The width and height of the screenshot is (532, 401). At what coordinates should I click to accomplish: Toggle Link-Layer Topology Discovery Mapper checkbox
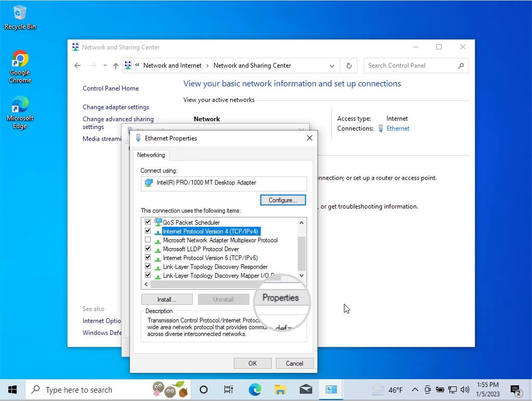148,275
